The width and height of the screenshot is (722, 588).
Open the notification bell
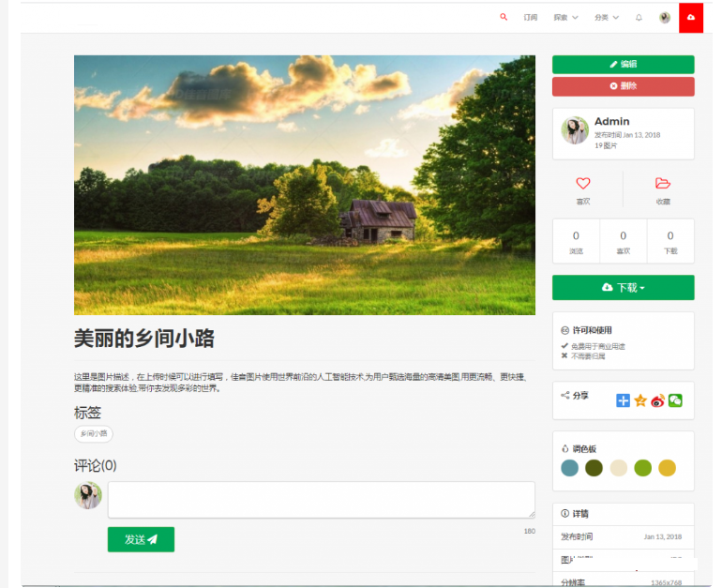(x=639, y=18)
